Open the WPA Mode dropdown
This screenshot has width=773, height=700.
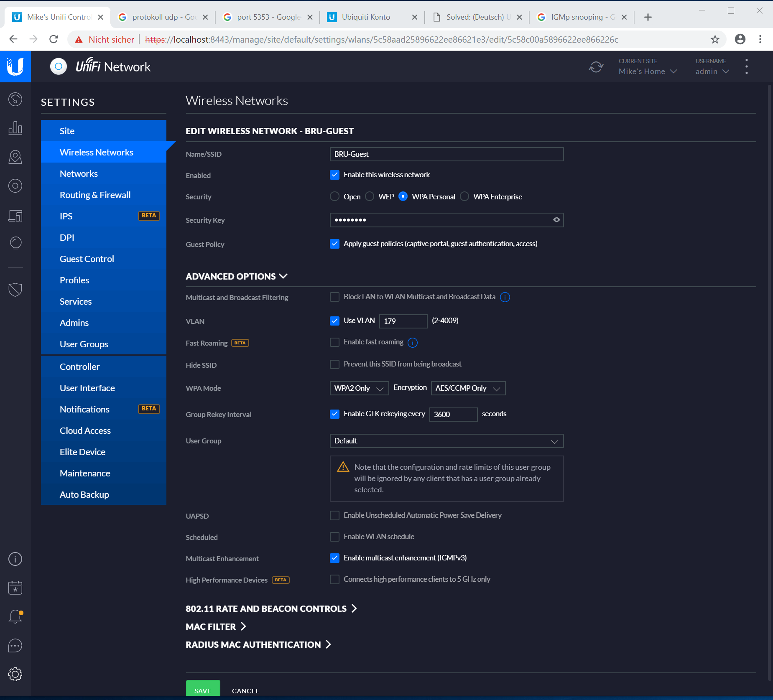click(x=359, y=388)
